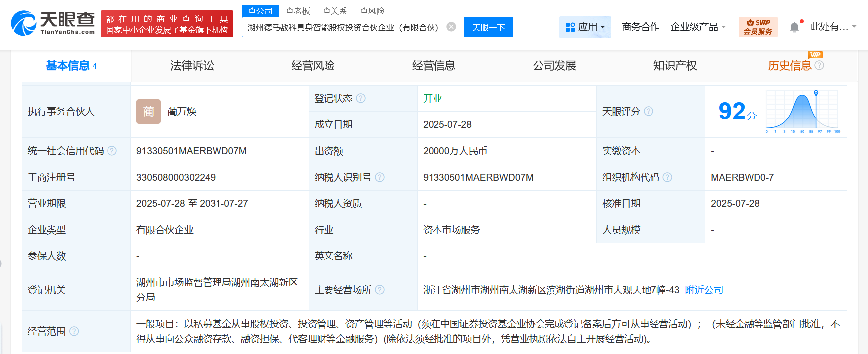Click help icon beside 纳税人识别号
This screenshot has height=354, width=868.
coord(380,177)
